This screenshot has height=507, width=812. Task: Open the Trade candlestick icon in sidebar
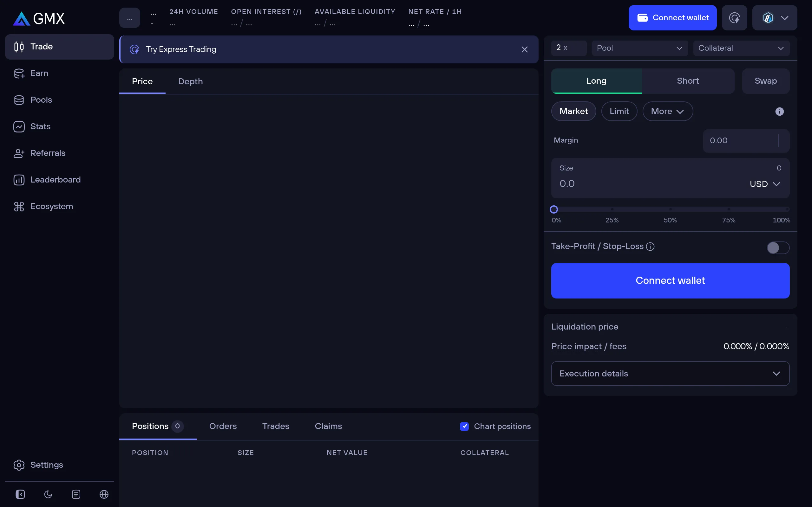point(19,47)
